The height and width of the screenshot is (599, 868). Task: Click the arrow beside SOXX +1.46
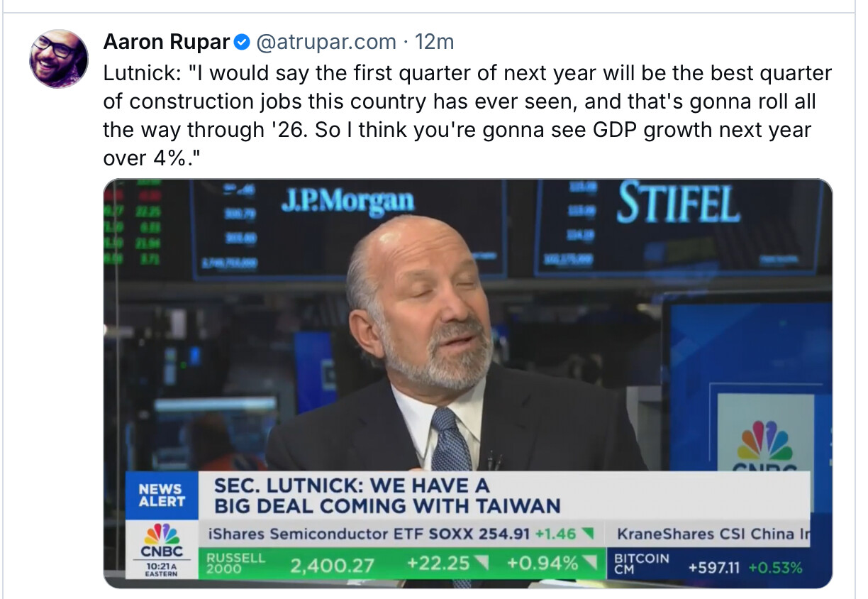pyautogui.click(x=588, y=533)
